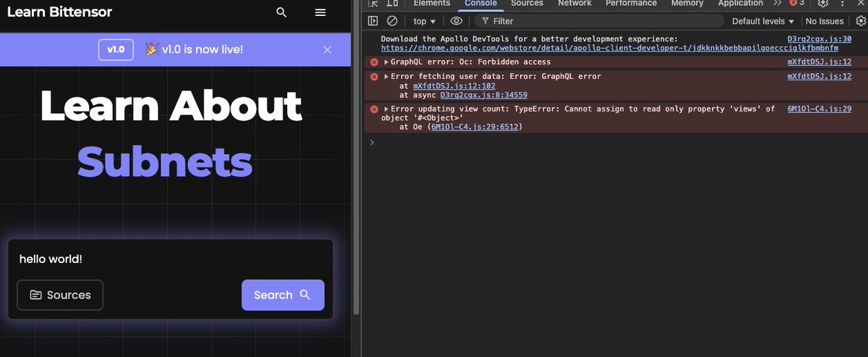The image size is (868, 357).
Task: Open source link D3rq2cgx.js:30
Action: [x=820, y=39]
